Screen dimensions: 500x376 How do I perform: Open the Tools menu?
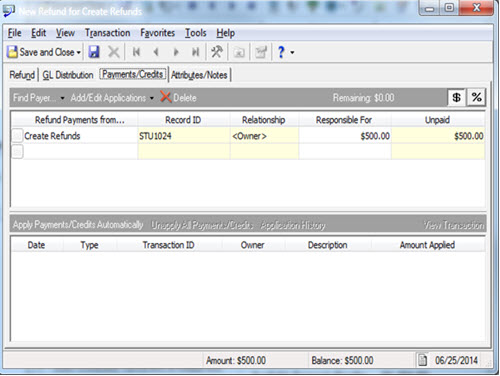[x=196, y=33]
